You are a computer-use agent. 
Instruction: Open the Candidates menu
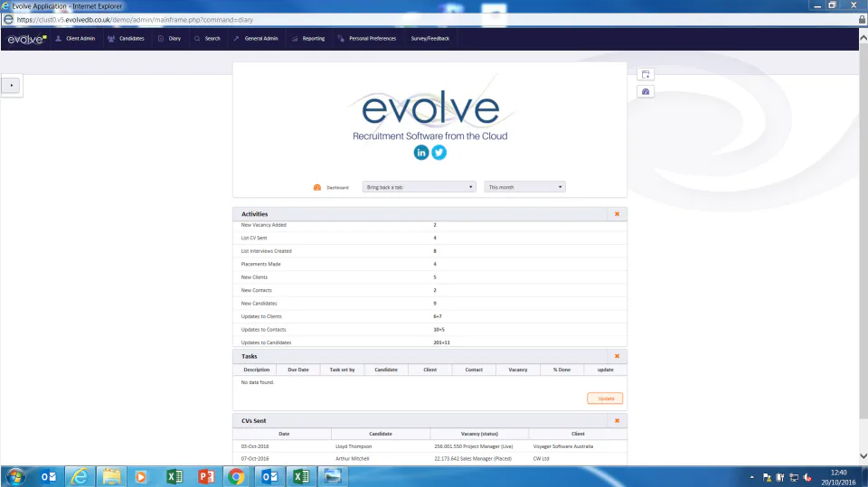[127, 39]
